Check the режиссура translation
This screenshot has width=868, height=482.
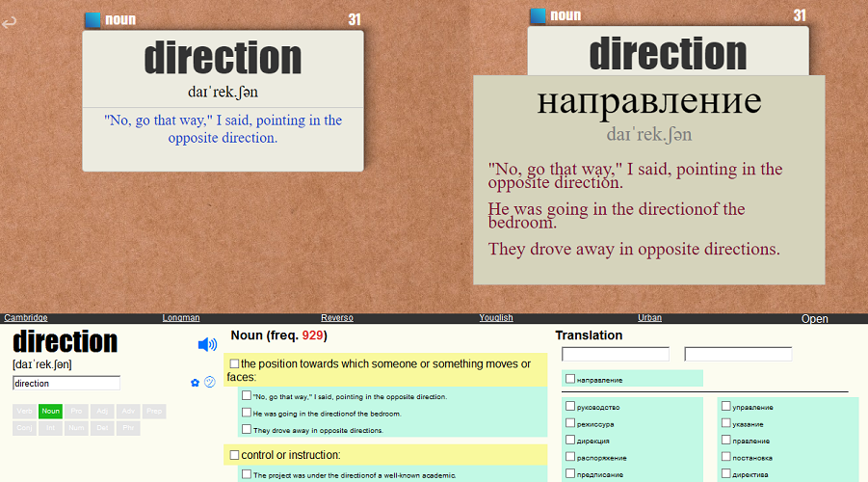570,423
